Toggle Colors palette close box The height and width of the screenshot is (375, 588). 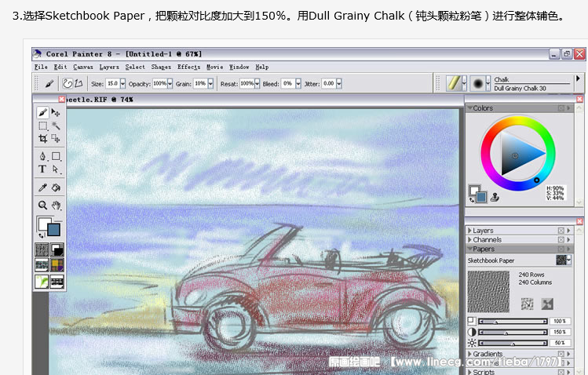click(x=561, y=108)
